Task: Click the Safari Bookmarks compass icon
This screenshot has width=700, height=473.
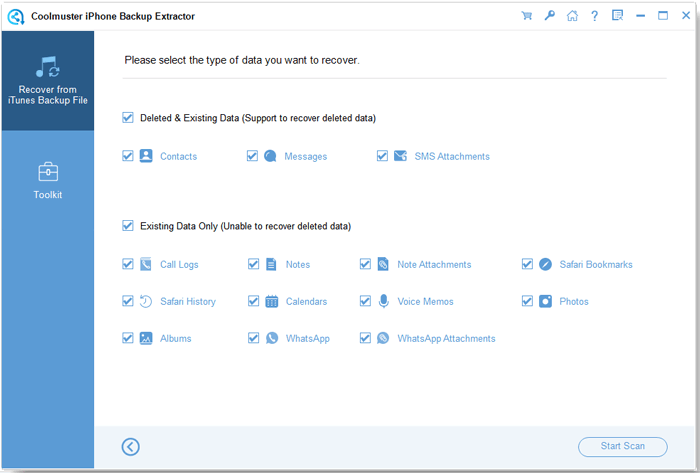Action: click(x=545, y=264)
